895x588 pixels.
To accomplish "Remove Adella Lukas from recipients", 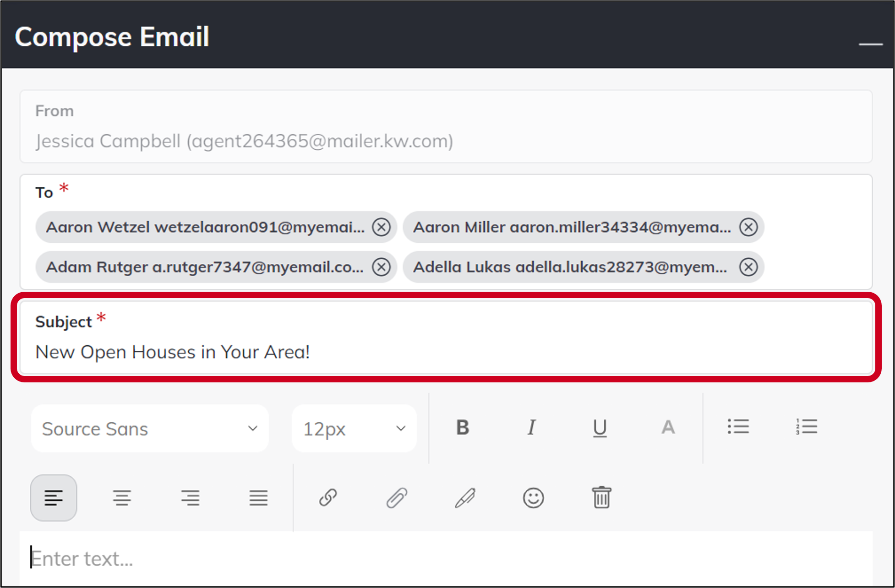I will [748, 267].
